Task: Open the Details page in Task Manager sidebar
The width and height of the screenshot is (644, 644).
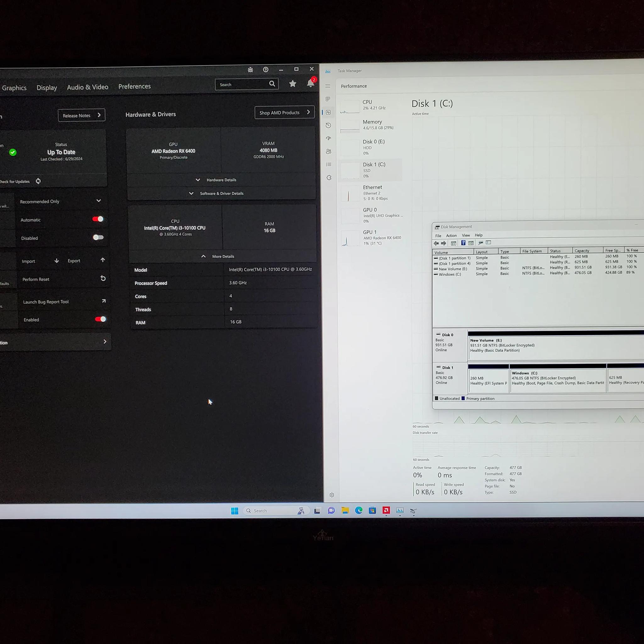Action: pos(329,164)
